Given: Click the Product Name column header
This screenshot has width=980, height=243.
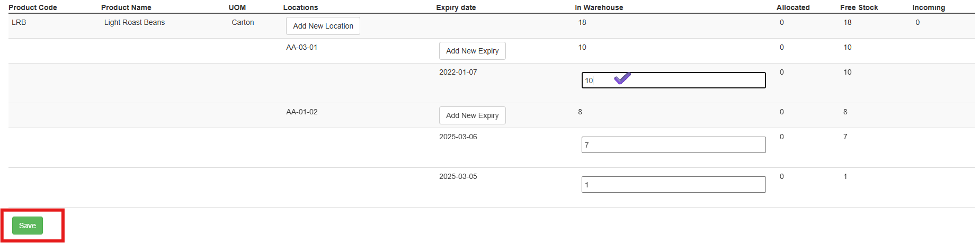Looking at the screenshot, I should point(126,7).
